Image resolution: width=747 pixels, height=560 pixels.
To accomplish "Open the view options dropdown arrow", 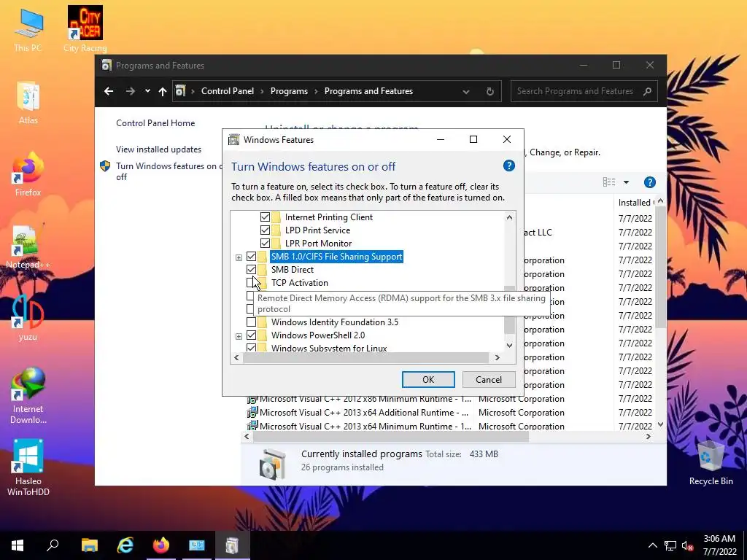I will (626, 182).
